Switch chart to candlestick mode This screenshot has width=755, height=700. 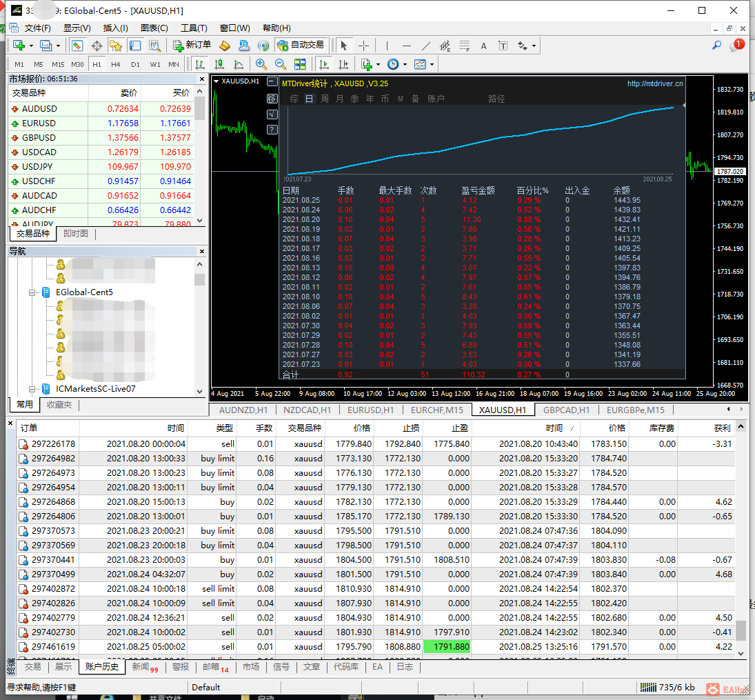219,64
